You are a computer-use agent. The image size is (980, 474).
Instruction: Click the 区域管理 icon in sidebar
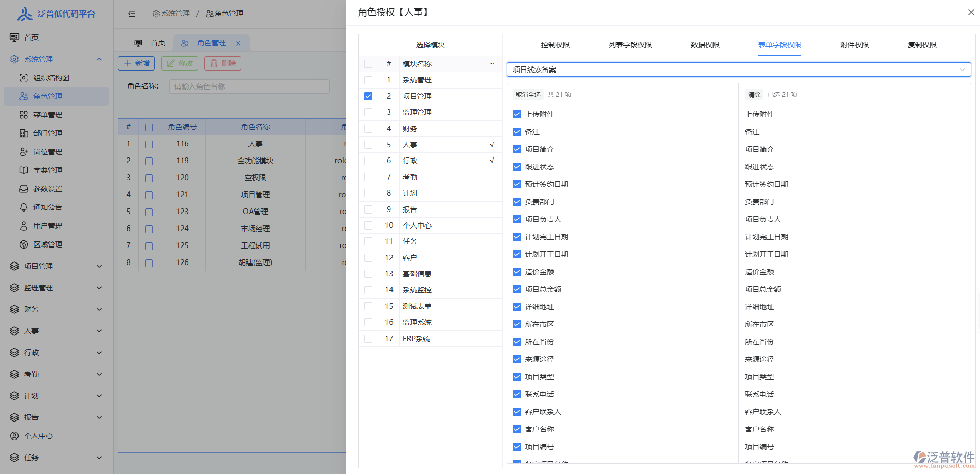[x=24, y=244]
